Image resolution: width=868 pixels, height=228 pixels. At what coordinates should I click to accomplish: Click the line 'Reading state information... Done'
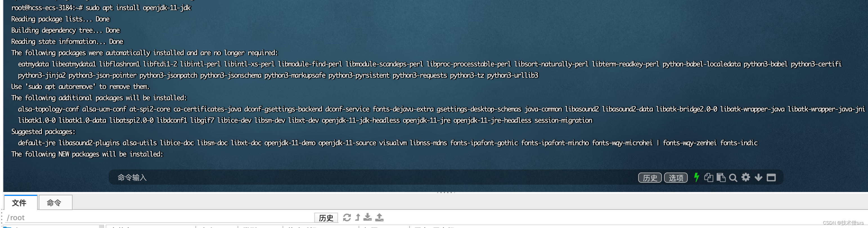click(67, 41)
